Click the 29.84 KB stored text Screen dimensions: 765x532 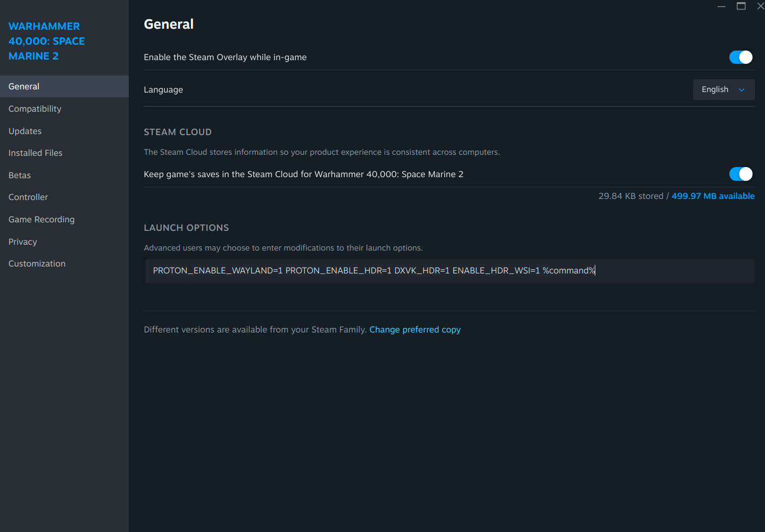click(x=631, y=196)
